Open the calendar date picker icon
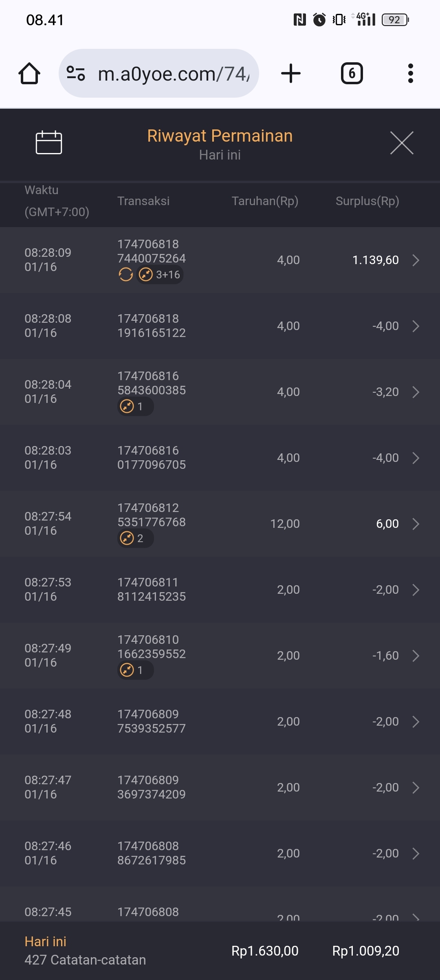 pos(49,142)
